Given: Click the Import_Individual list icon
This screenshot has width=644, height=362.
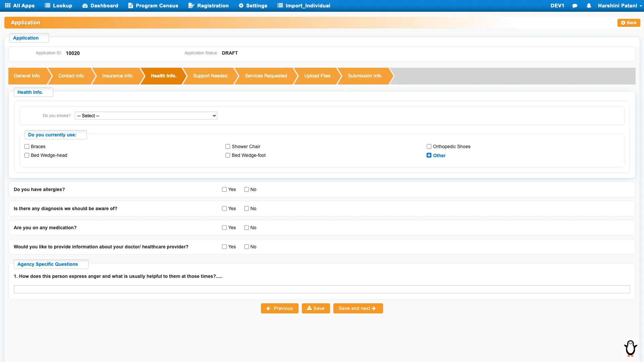Looking at the screenshot, I should pyautogui.click(x=280, y=6).
